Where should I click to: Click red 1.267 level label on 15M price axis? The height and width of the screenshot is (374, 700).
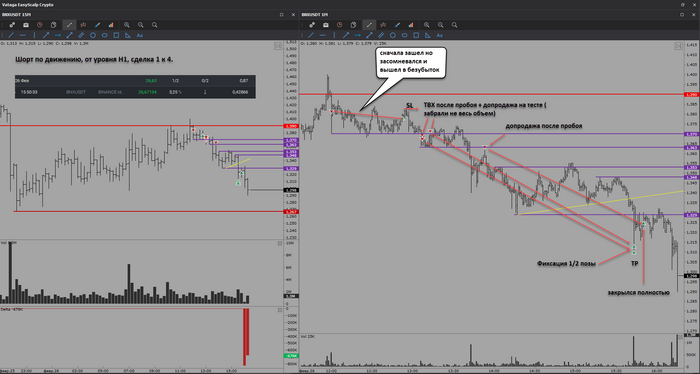291,212
